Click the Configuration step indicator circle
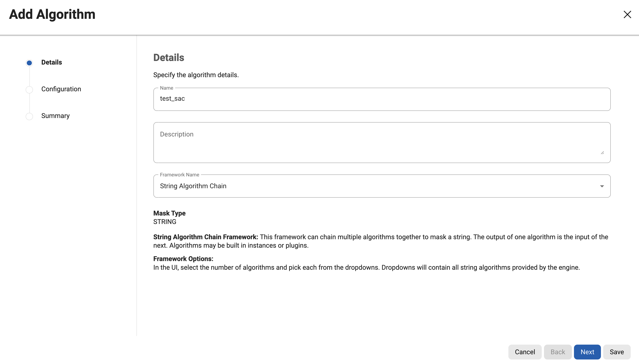The width and height of the screenshot is (639, 364). (29, 90)
